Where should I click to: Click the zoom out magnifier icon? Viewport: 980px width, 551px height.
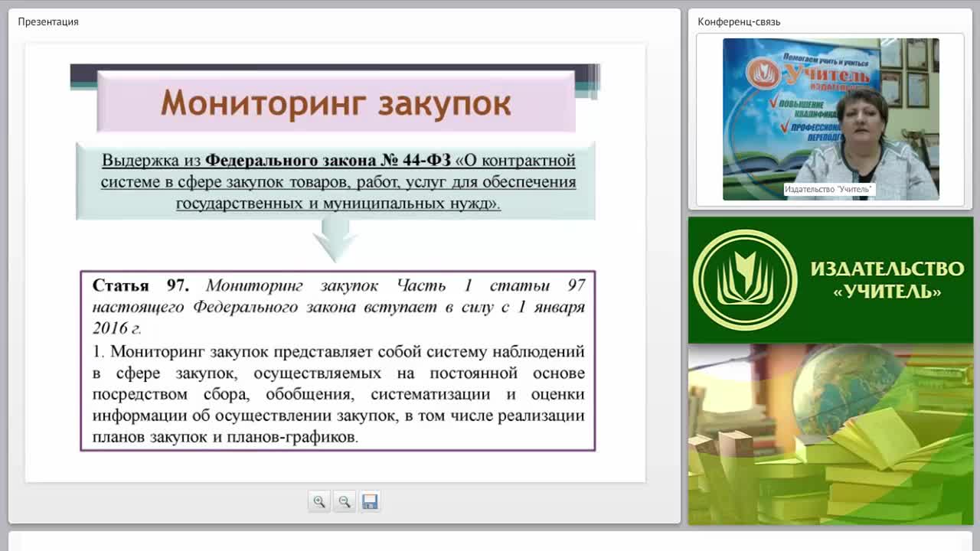click(x=345, y=501)
